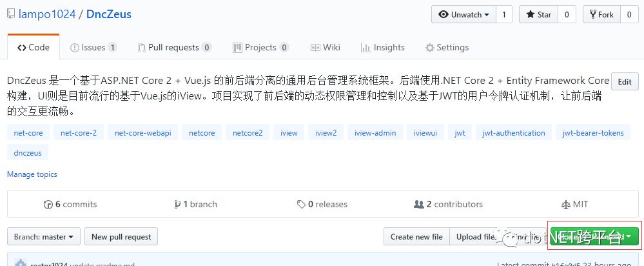Select the jwt-authentication topic tag
The image size is (644, 266).
coord(514,133)
